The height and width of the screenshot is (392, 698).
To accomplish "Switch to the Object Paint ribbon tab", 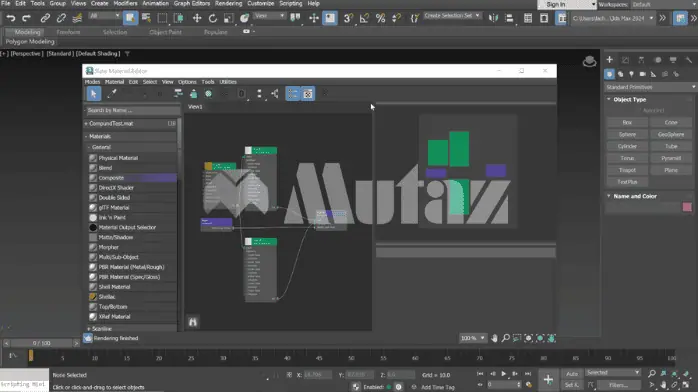I will tap(165, 32).
